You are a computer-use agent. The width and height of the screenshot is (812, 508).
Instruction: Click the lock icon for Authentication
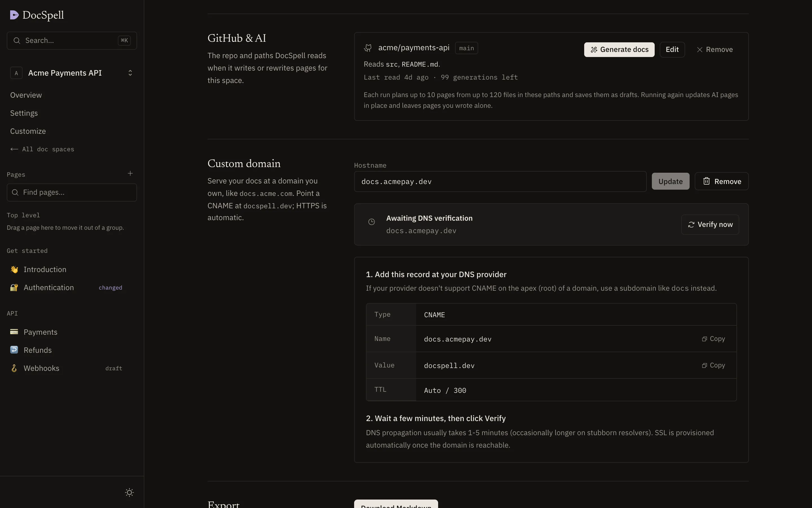[14, 288]
